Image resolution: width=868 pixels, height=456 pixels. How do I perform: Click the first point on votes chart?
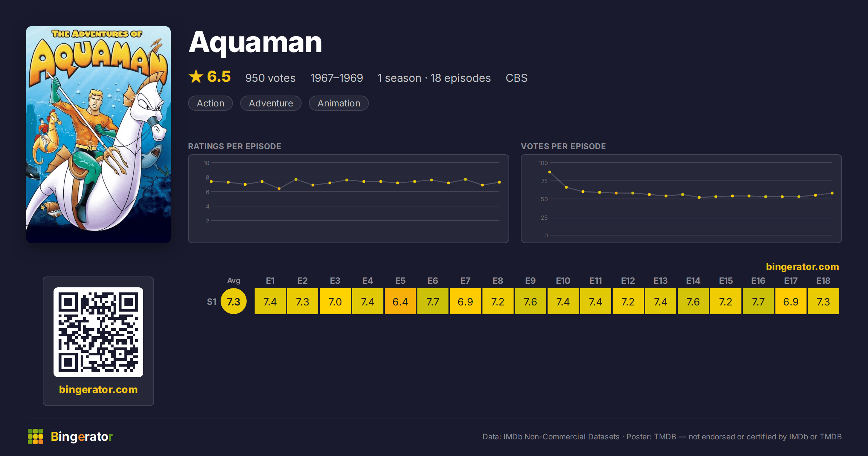tap(550, 172)
